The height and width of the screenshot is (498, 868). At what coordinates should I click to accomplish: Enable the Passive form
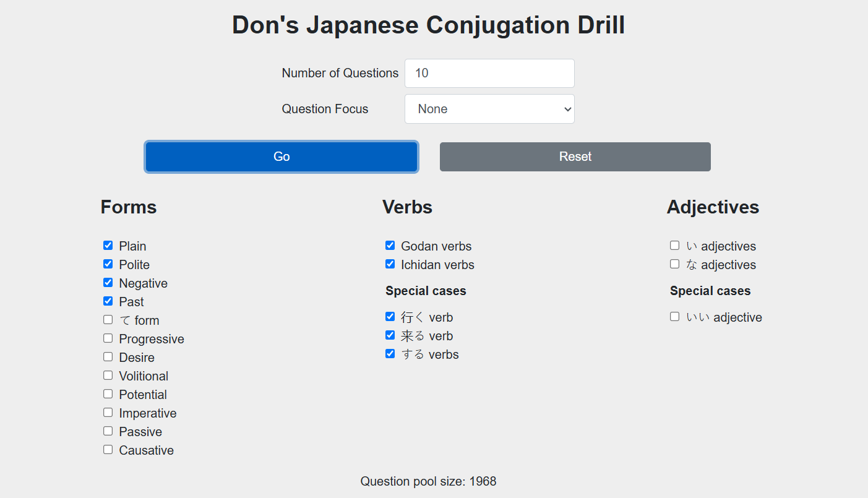click(108, 431)
